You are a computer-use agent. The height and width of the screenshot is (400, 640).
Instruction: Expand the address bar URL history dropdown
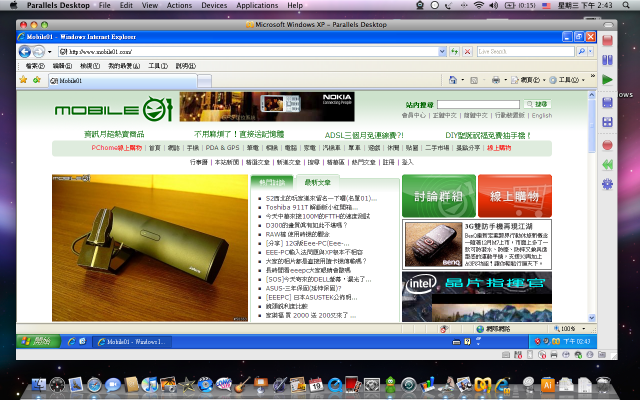[442, 52]
